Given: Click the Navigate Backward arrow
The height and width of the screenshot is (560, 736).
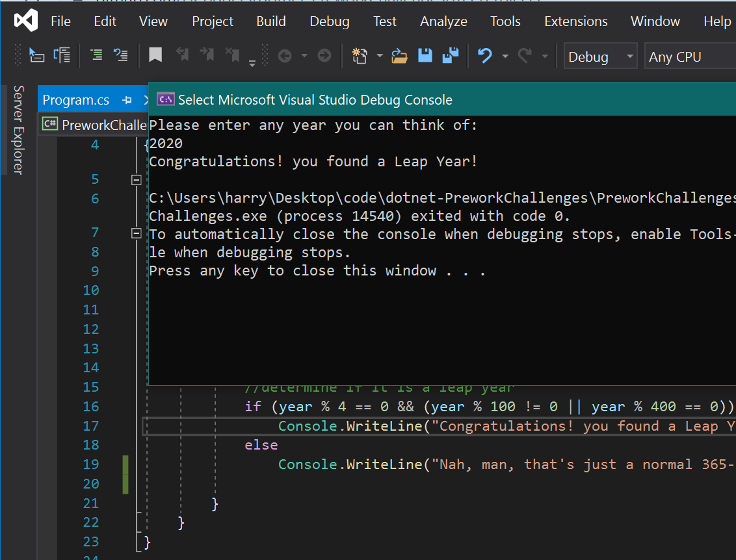Looking at the screenshot, I should 284,55.
